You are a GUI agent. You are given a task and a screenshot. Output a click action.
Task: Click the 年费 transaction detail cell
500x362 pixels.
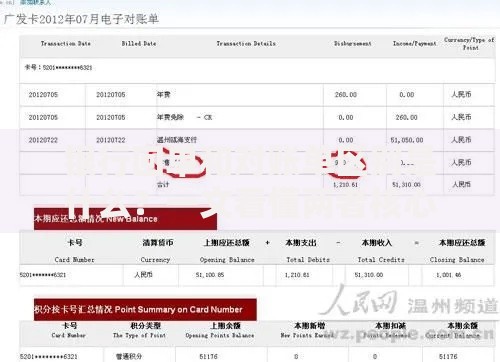tap(164, 95)
